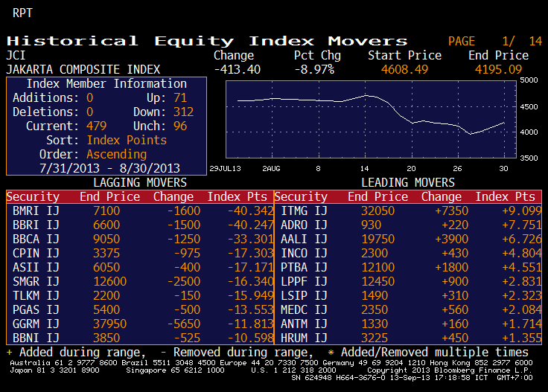Click the date range 7/31/2013 - 8/30/2013
Image resolution: width=548 pixels, height=392 pixels.
(x=106, y=168)
